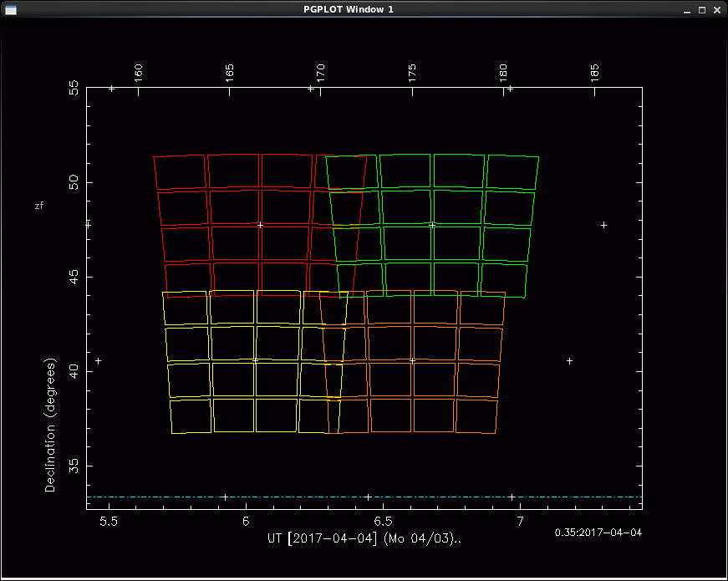Click the 'PGPLOT Window 1' title text
The image size is (728, 581).
(349, 9)
